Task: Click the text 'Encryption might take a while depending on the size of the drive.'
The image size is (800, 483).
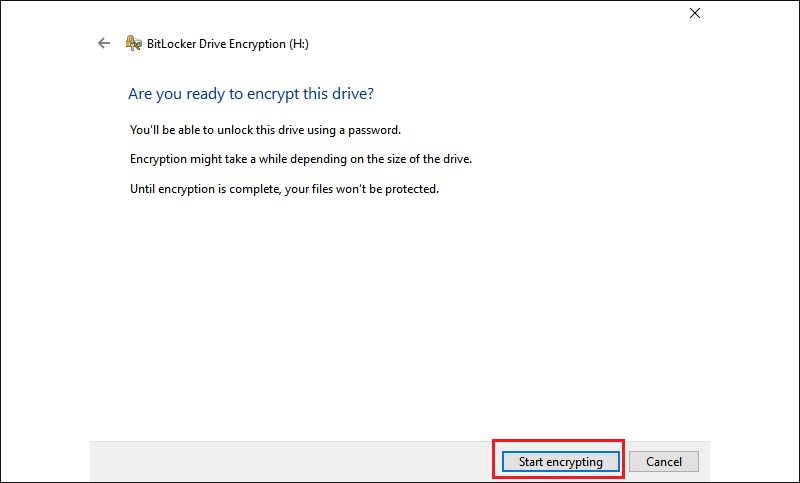Action: coord(301,159)
